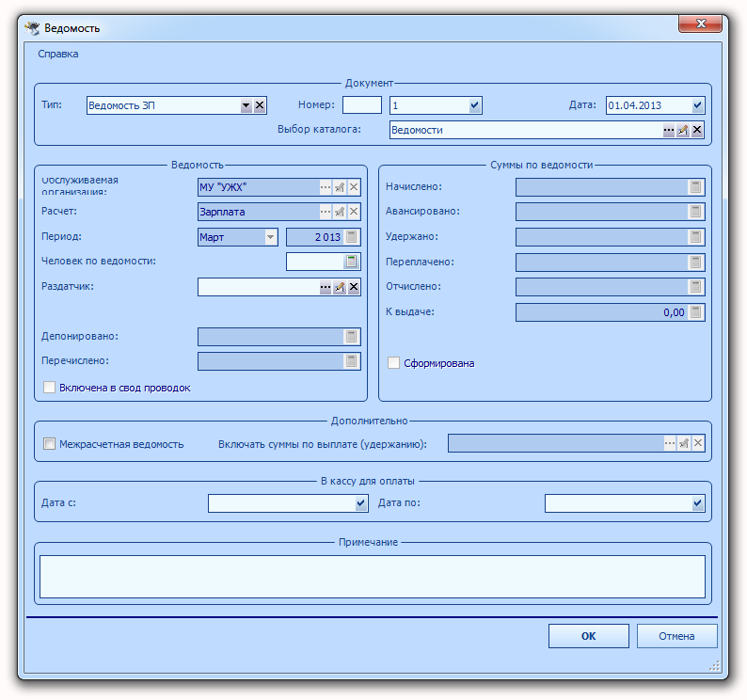747x700 pixels.
Task: Edit the Выбор каталога entry pencil icon
Action: click(683, 130)
